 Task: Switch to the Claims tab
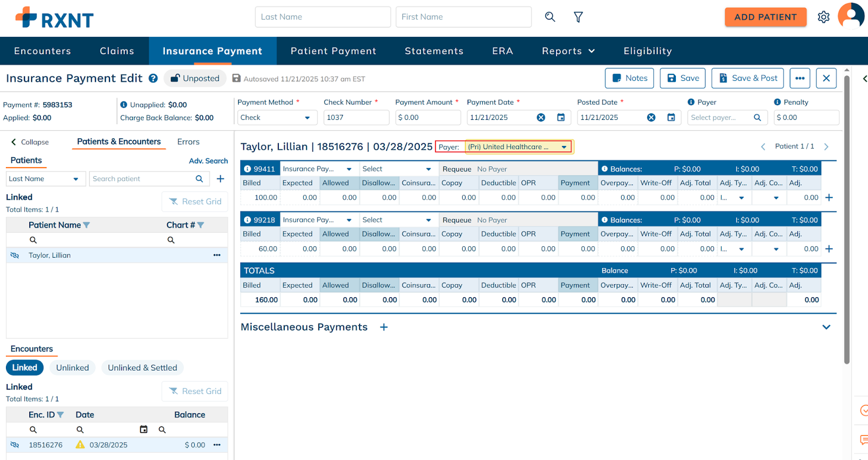[x=117, y=51]
